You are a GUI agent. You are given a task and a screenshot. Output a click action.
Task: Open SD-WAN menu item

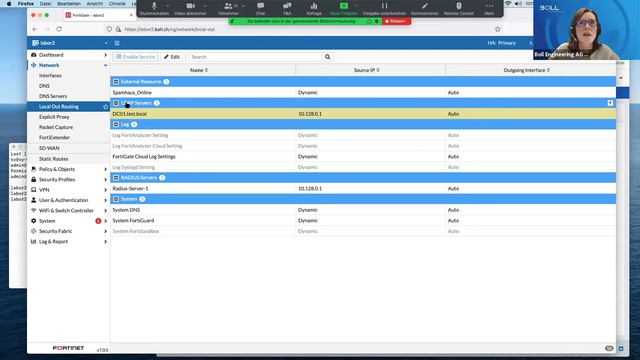click(49, 148)
